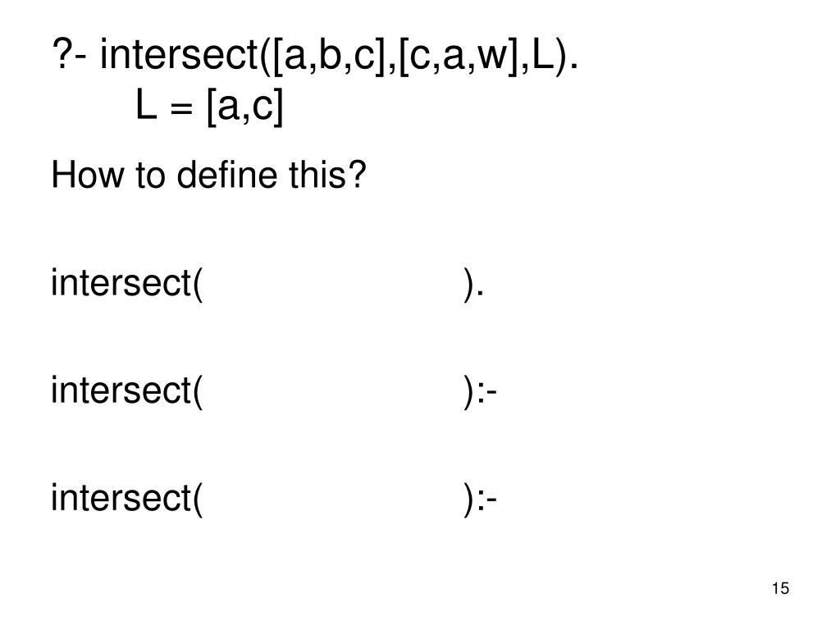Click the equals sign in the answer line
840x630 pixels.
181,108
